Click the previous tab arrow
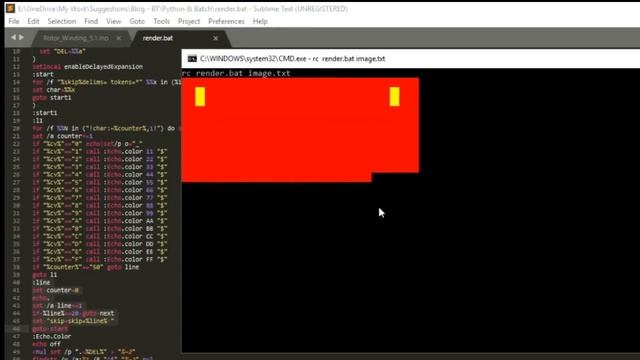This screenshot has width=640, height=360. 13,37
